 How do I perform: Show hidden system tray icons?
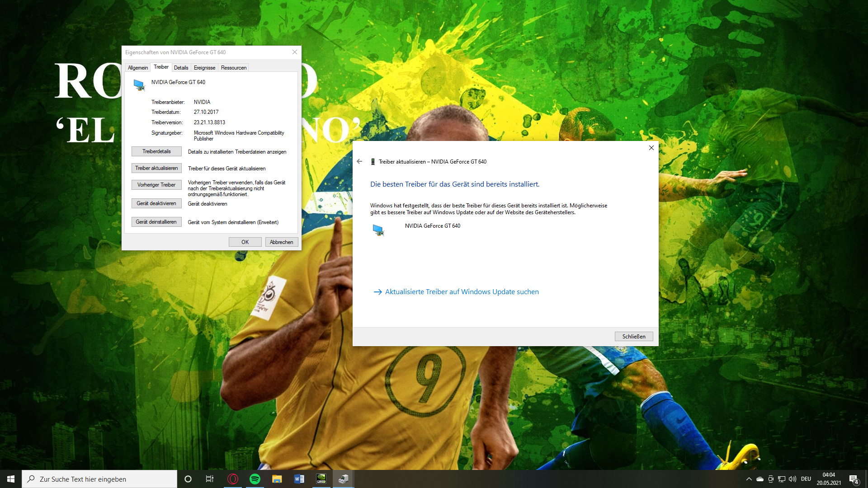coord(749,479)
